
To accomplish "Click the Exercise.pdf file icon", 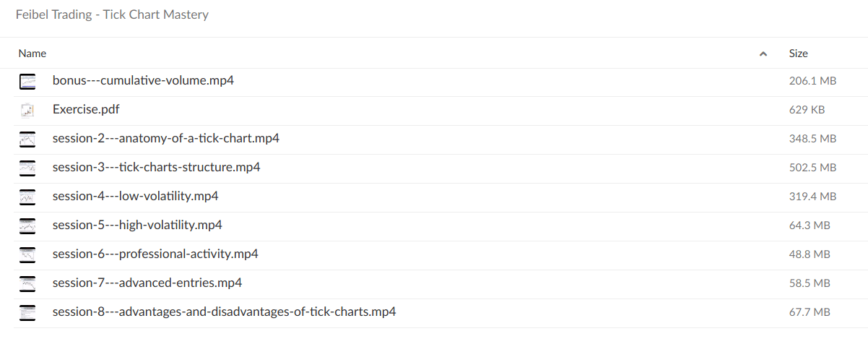I will (27, 110).
